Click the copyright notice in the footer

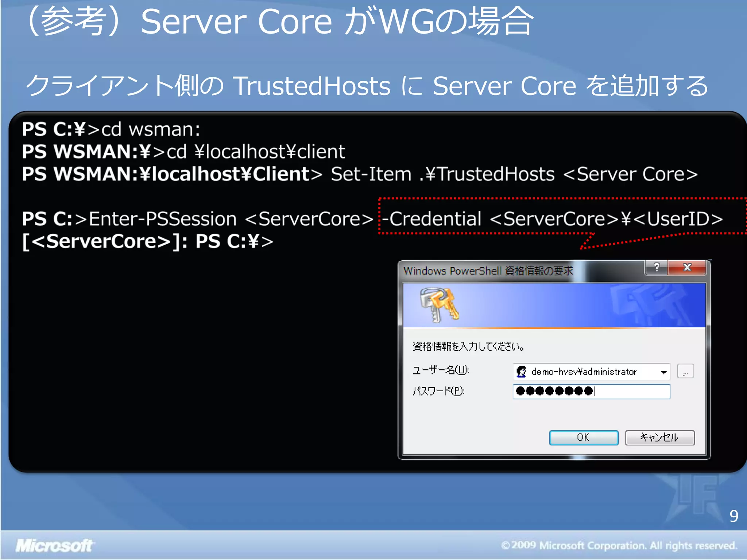(x=619, y=545)
